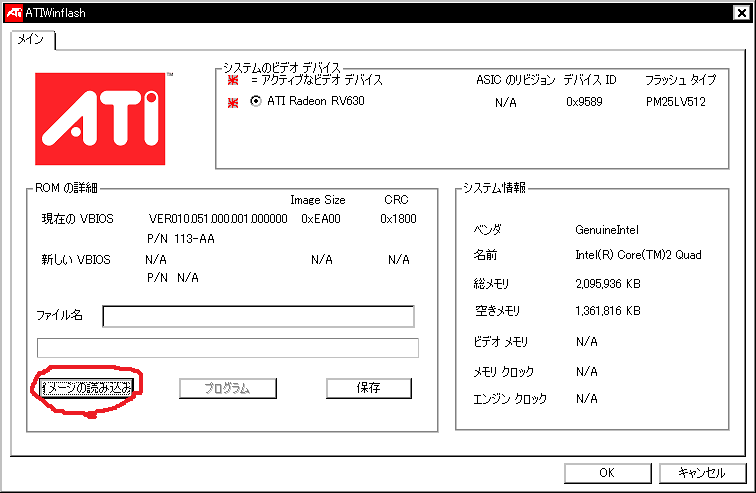Confirm with the OK button
756x493 pixels.
(x=608, y=473)
